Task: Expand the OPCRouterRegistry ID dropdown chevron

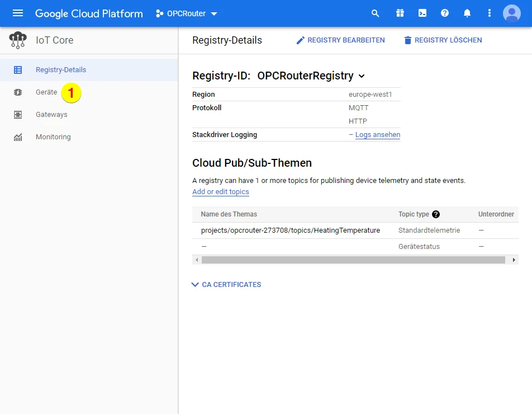Action: [x=362, y=76]
